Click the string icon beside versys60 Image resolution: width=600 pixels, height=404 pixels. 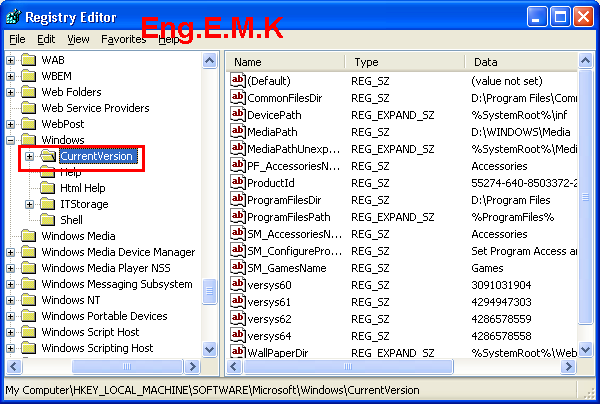238,284
